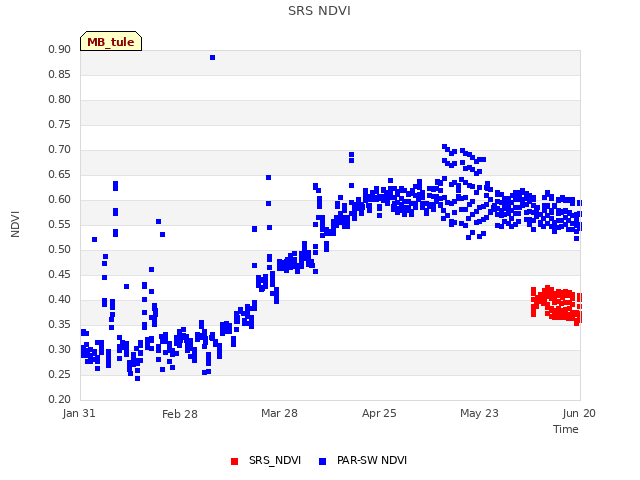
Task: Click the 0.70 y-axis tick label
Action: coord(60,150)
